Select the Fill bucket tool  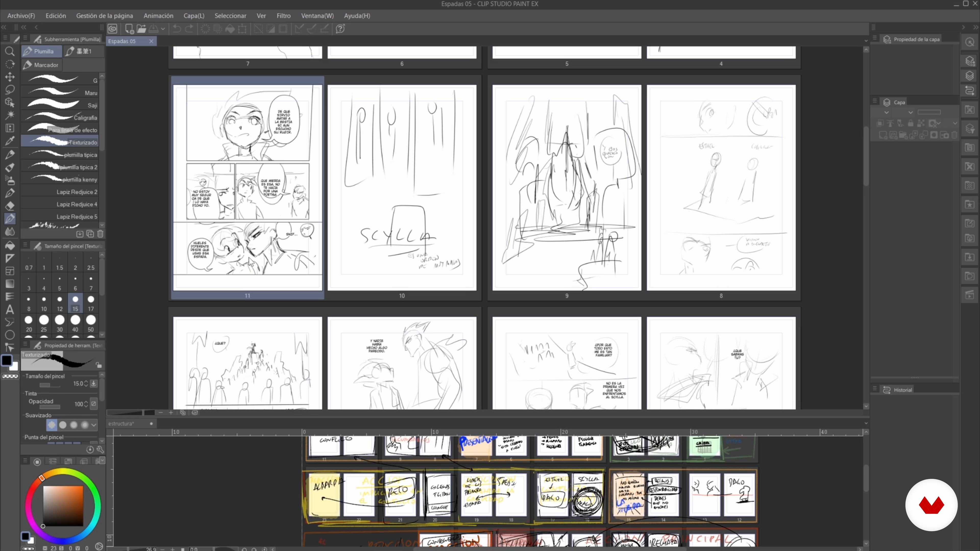10,245
